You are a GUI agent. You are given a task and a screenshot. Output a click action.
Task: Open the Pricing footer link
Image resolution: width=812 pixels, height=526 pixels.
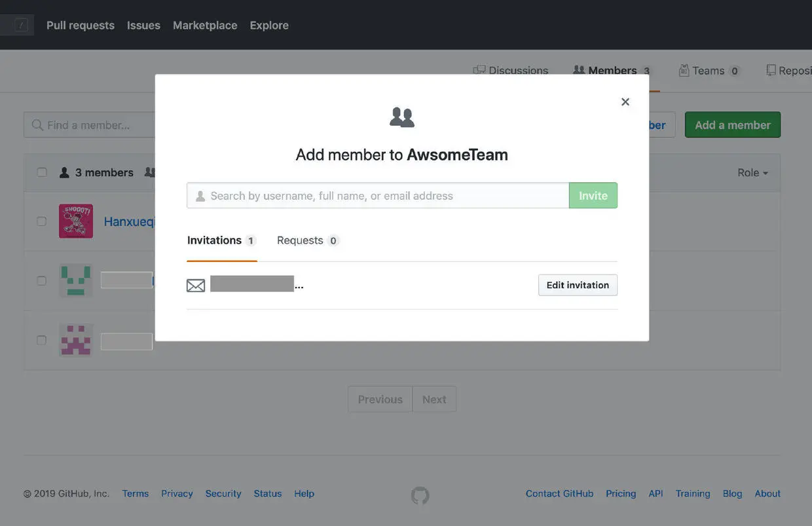coord(621,493)
